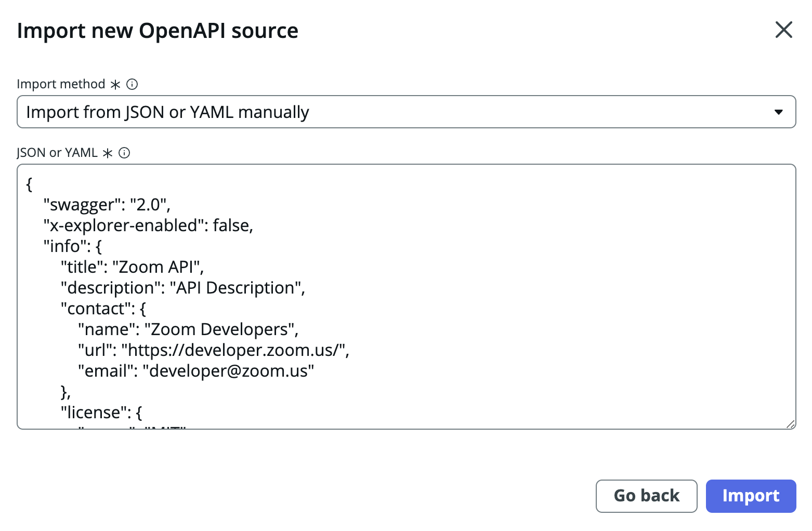Click inside the JSON or YAML text area
The width and height of the screenshot is (812, 531).
pyautogui.click(x=406, y=297)
